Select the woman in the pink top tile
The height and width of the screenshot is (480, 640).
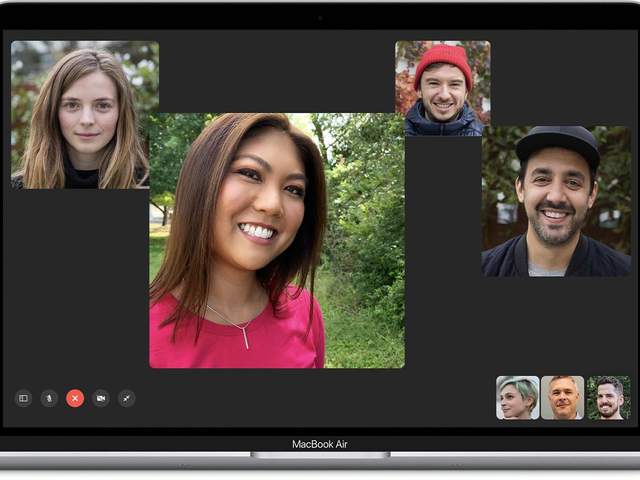click(x=277, y=241)
